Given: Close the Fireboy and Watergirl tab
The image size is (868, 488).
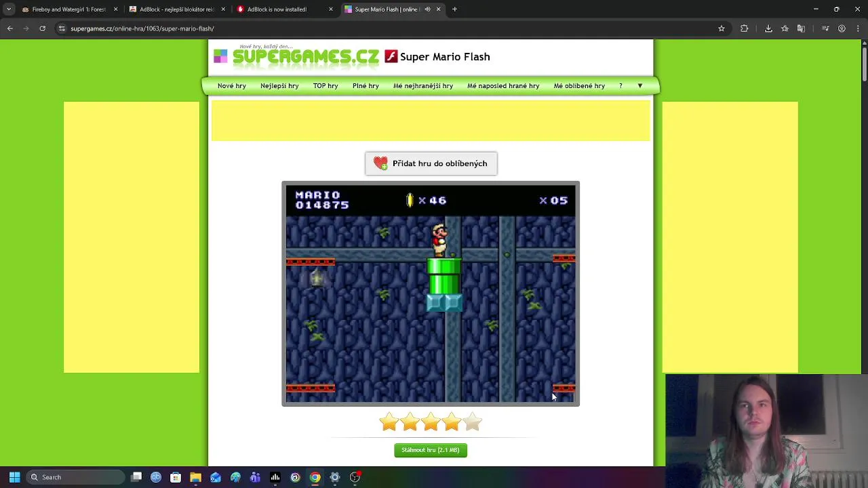Looking at the screenshot, I should coord(115,9).
